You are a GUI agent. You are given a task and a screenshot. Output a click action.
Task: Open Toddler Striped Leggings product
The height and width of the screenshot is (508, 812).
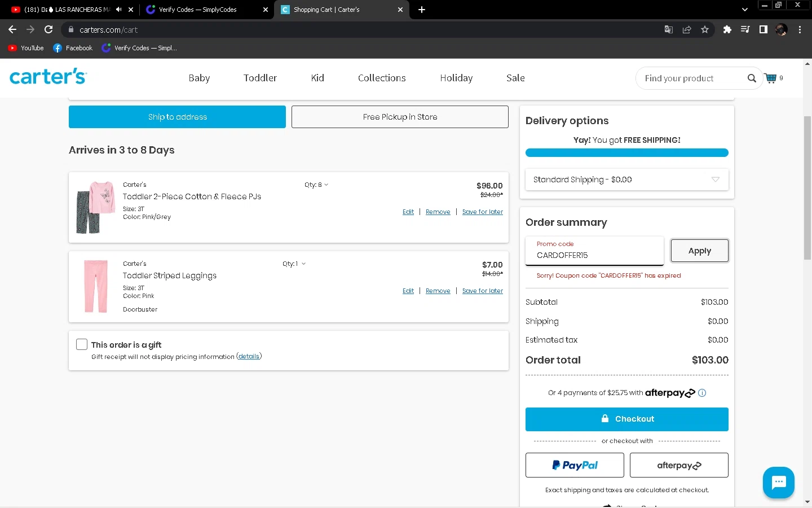[169, 275]
